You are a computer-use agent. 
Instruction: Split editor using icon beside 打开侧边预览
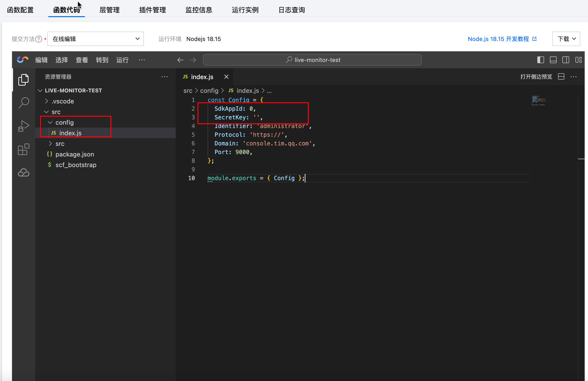(x=561, y=77)
